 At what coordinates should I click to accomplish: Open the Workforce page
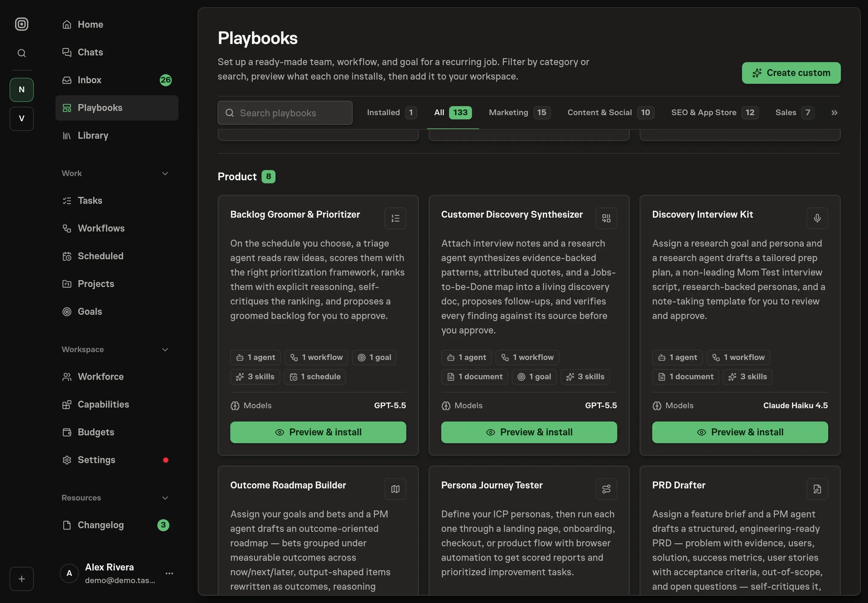(117, 377)
